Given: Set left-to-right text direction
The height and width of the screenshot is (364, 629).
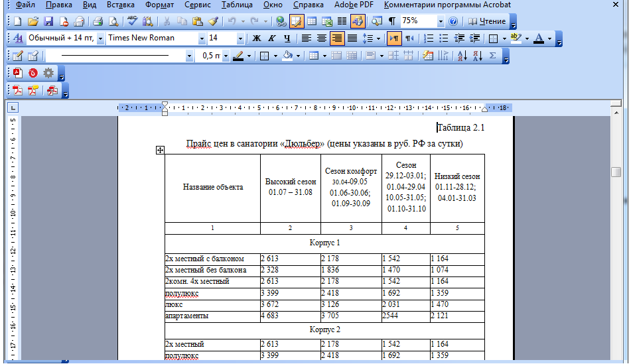Looking at the screenshot, I should pos(394,38).
